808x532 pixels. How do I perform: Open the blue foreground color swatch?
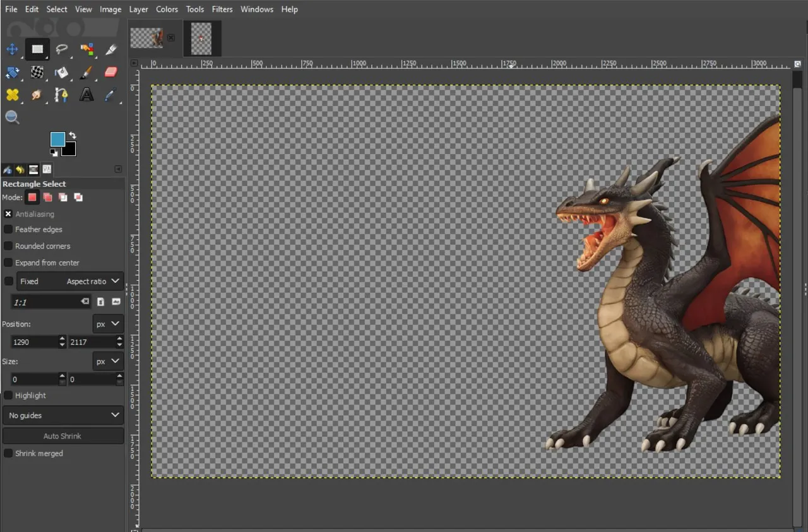coord(57,139)
